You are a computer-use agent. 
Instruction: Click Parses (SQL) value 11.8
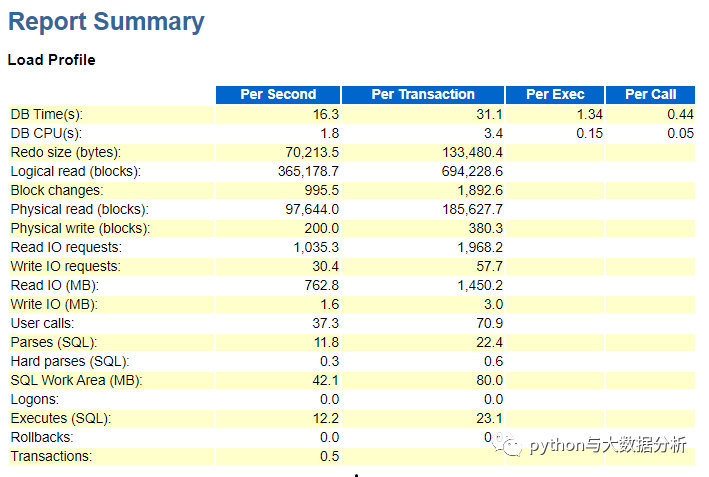click(326, 342)
